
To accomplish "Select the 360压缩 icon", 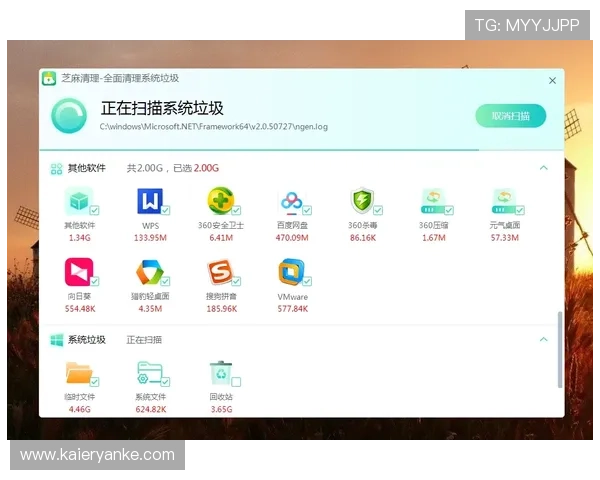I will (x=433, y=201).
